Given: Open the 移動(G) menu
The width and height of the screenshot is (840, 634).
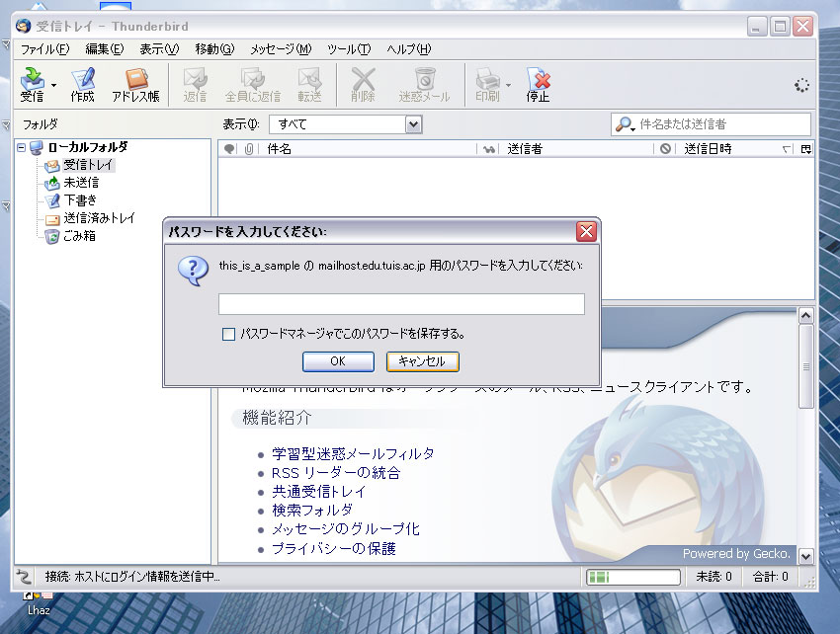Looking at the screenshot, I should point(214,49).
